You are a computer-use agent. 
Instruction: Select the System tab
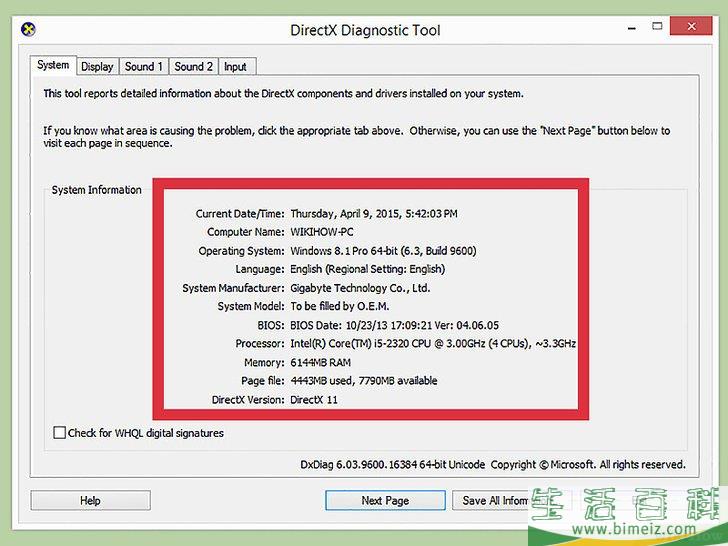(x=53, y=65)
